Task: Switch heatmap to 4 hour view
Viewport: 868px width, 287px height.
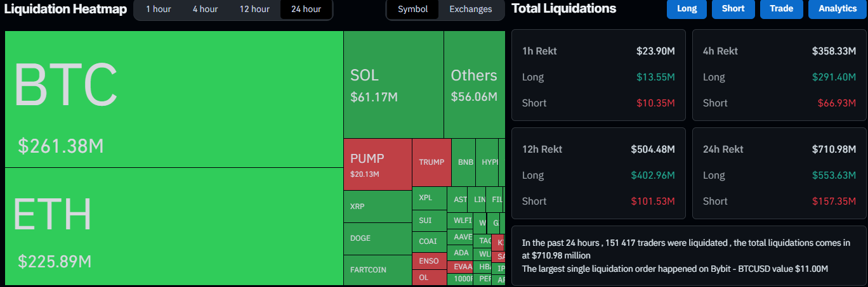Action: (x=205, y=9)
